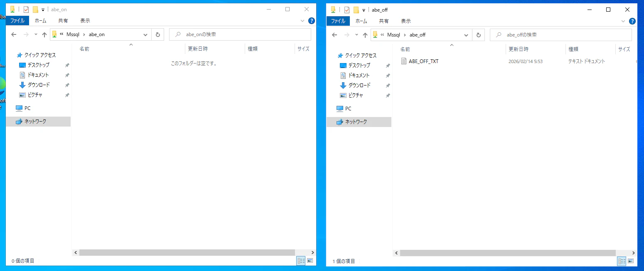Open 共有 tab in abe_on window

63,21
